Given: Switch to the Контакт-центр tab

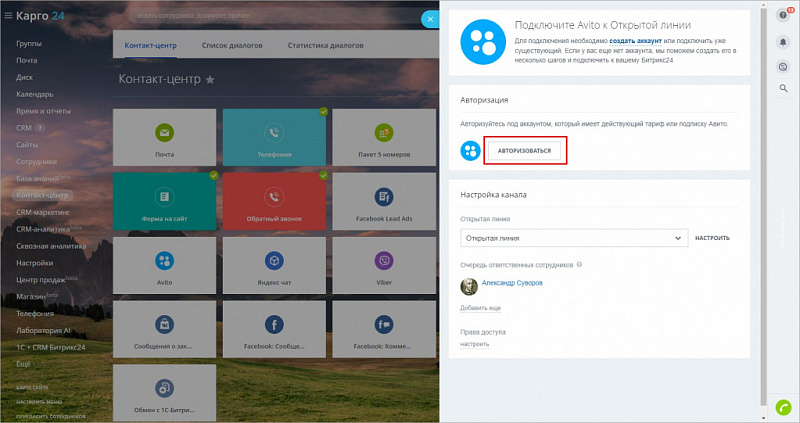Looking at the screenshot, I should coord(151,45).
